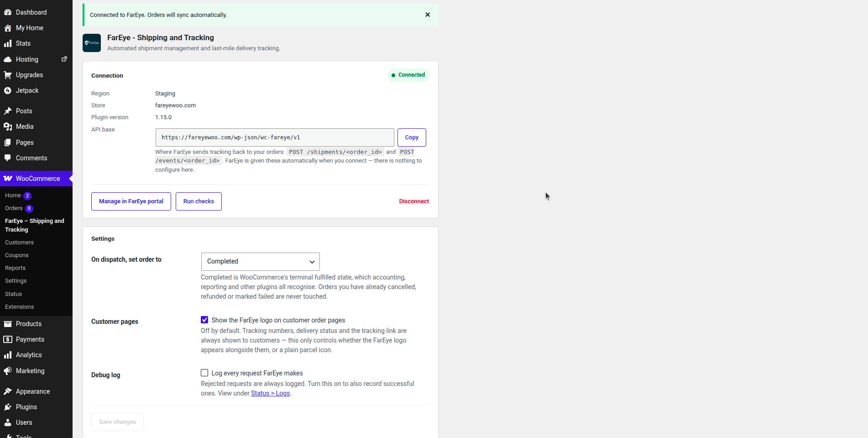Click the Posts pushpin icon

pos(8,111)
